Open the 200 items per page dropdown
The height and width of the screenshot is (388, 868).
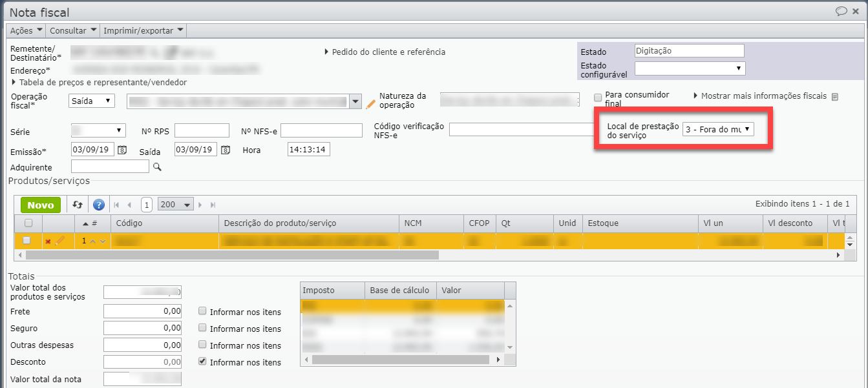coord(176,205)
